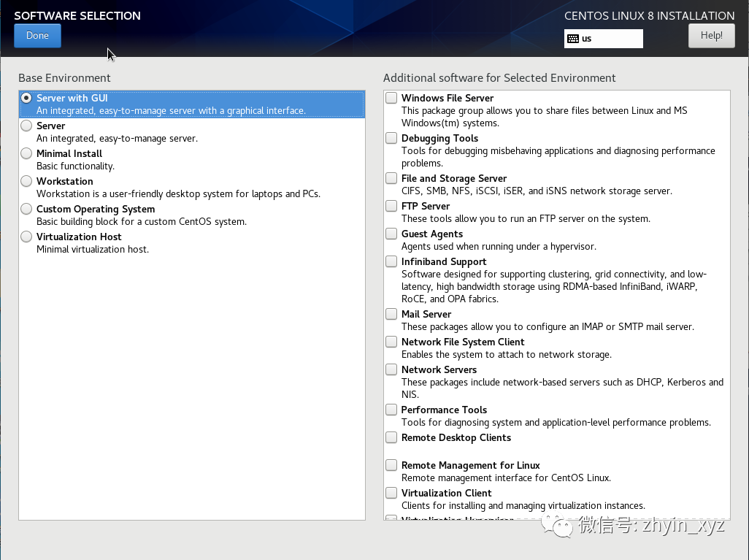The image size is (749, 560).
Task: Select Virtualization Host radio button
Action: coord(26,237)
